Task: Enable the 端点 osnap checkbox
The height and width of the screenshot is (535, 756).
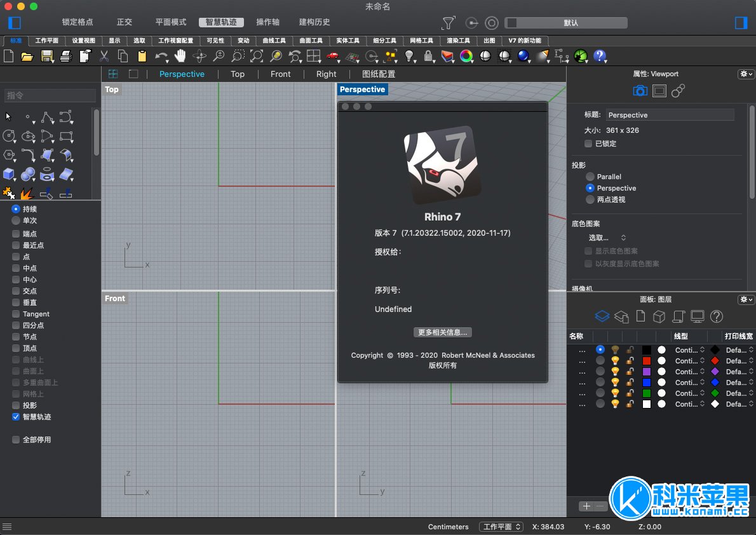Action: coord(16,233)
